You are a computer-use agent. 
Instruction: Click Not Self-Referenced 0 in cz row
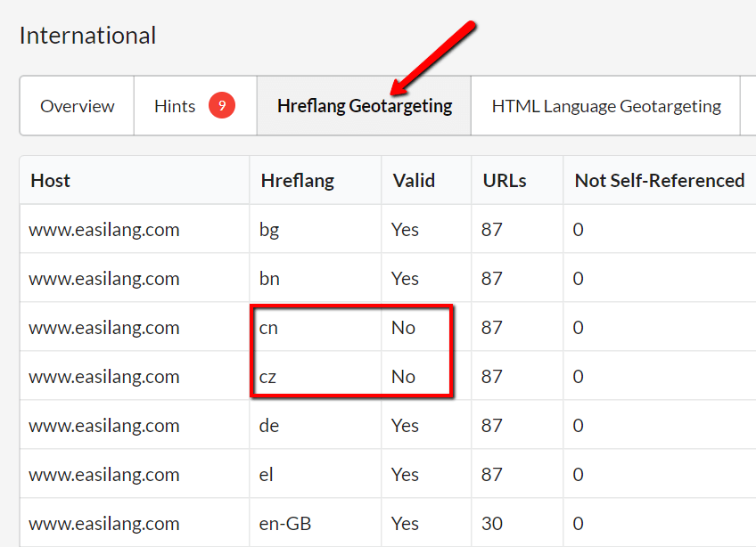point(578,377)
